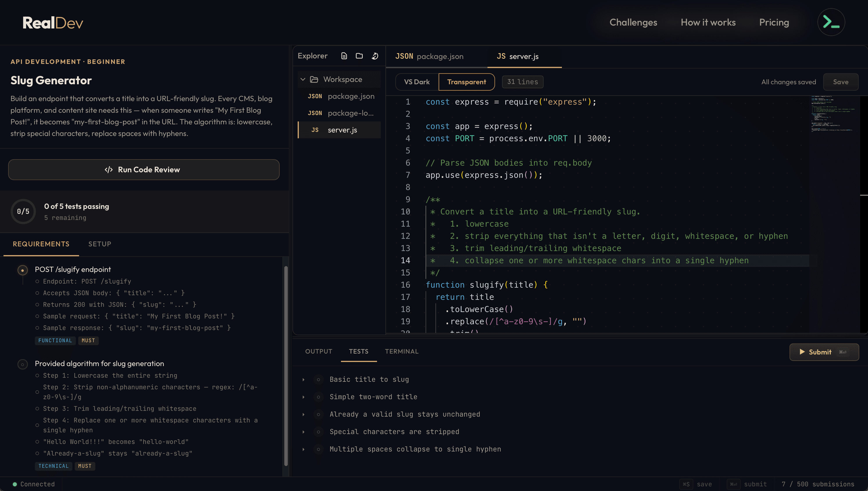The image size is (868, 491).
Task: Expand Special characters are stripped test
Action: (x=303, y=432)
